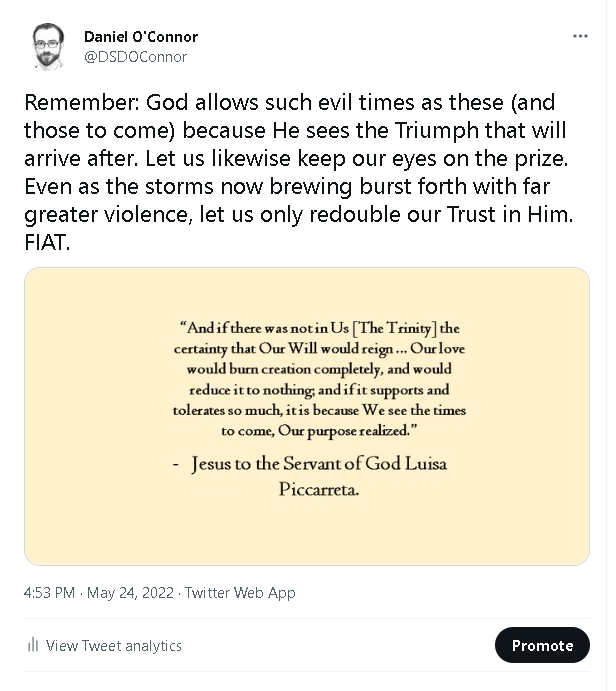Click the May 24, 2022 date
The image size is (616, 691).
129,592
